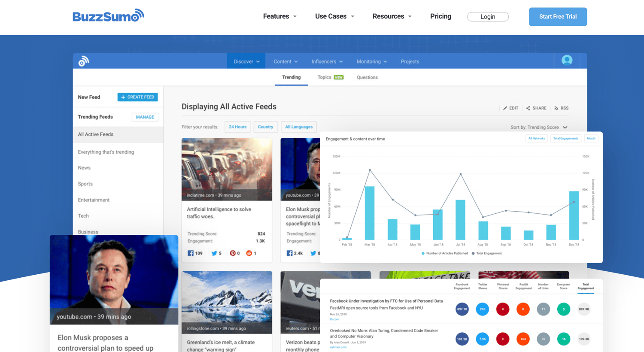
Task: Expand the Discover menu in the app bar
Action: pyautogui.click(x=246, y=61)
